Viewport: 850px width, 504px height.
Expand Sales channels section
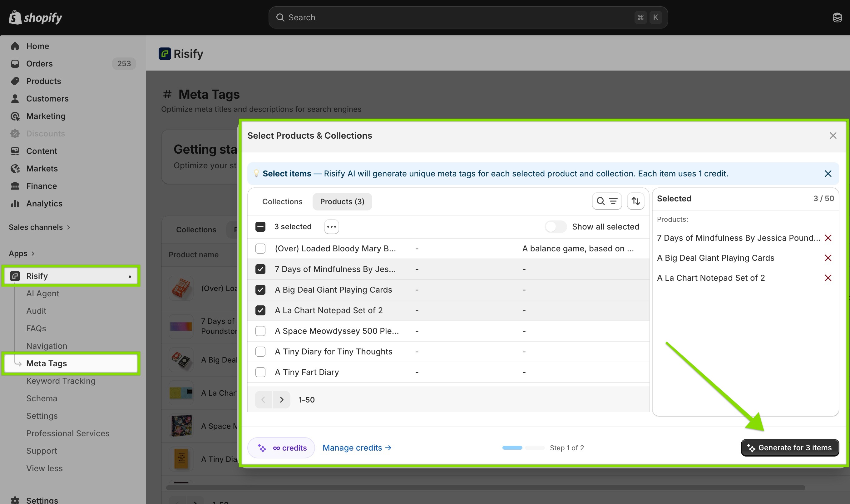pyautogui.click(x=39, y=227)
